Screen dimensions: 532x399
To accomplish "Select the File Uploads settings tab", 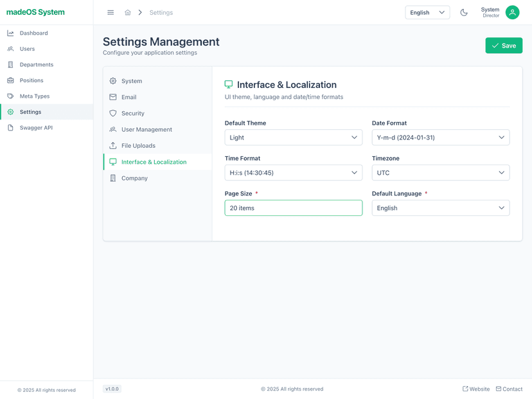I will click(x=157, y=146).
